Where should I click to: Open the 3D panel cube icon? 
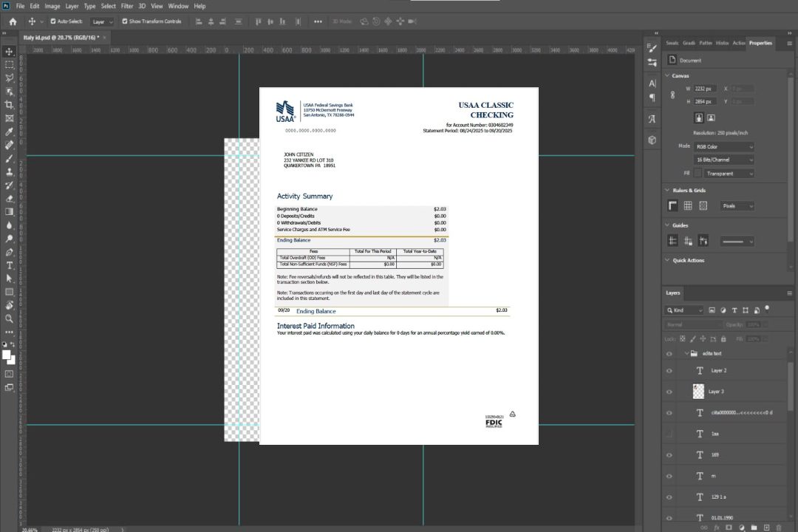tap(652, 140)
